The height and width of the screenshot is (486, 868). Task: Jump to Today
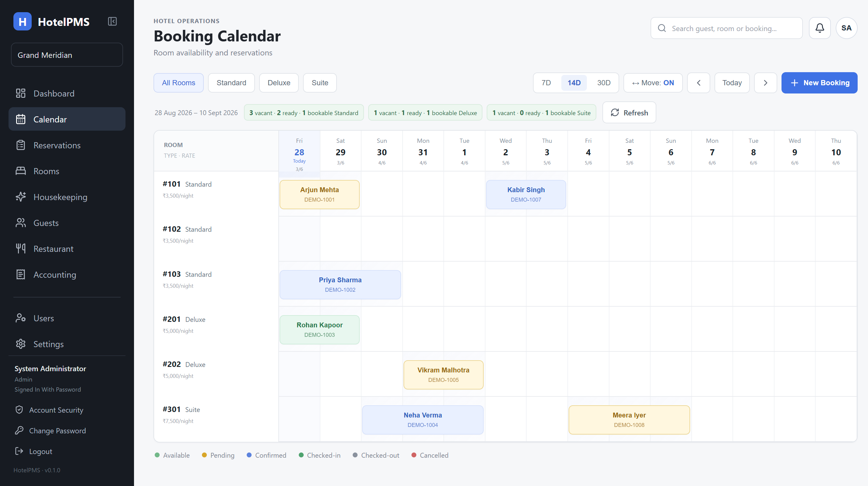point(732,83)
